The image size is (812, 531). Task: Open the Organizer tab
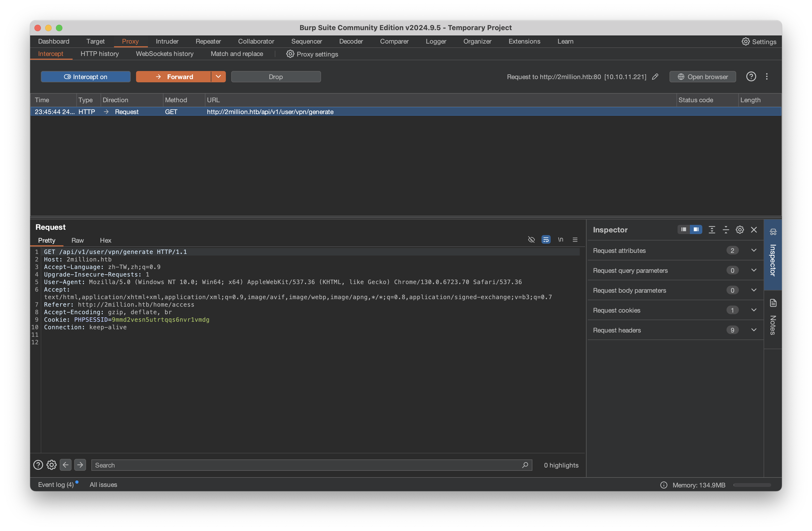coord(477,41)
